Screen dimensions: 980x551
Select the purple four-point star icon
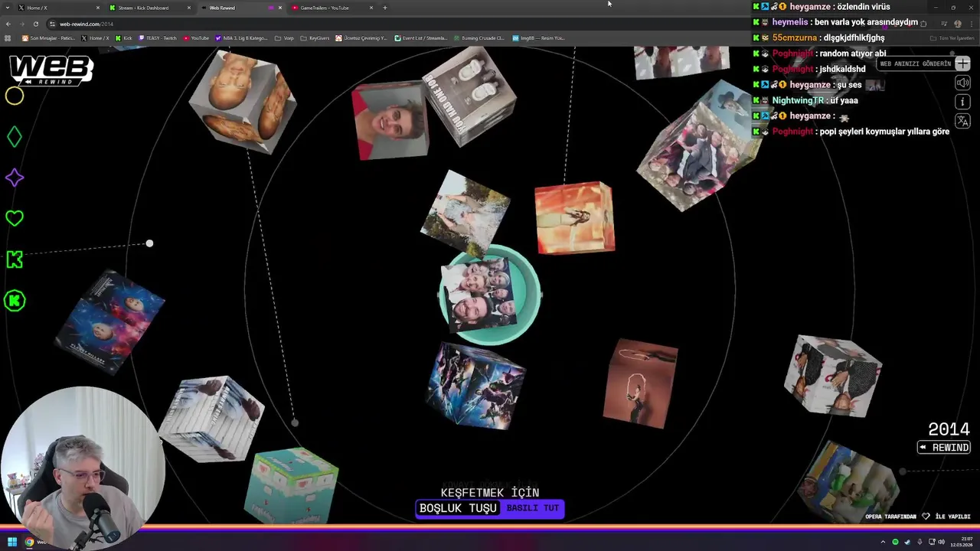pos(15,178)
